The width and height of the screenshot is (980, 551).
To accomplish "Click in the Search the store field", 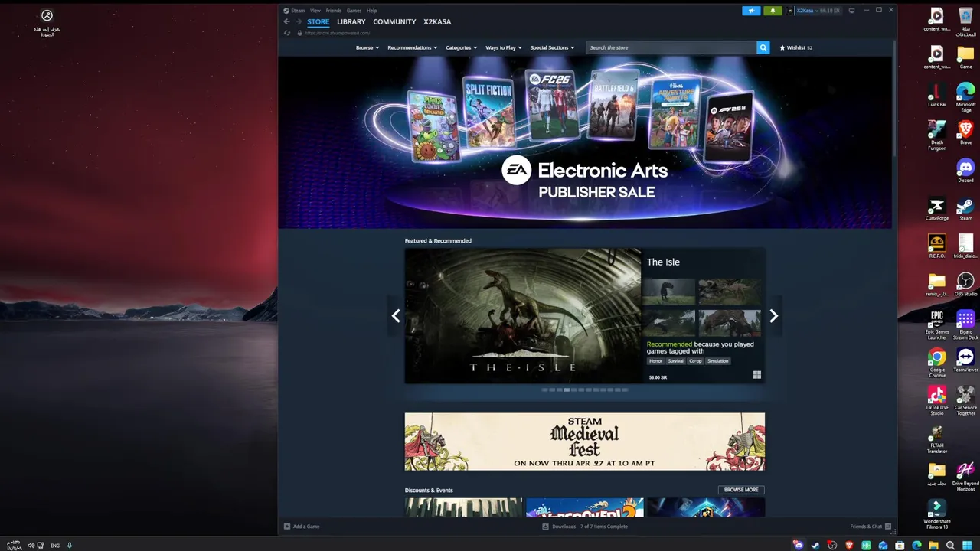I will 671,47.
